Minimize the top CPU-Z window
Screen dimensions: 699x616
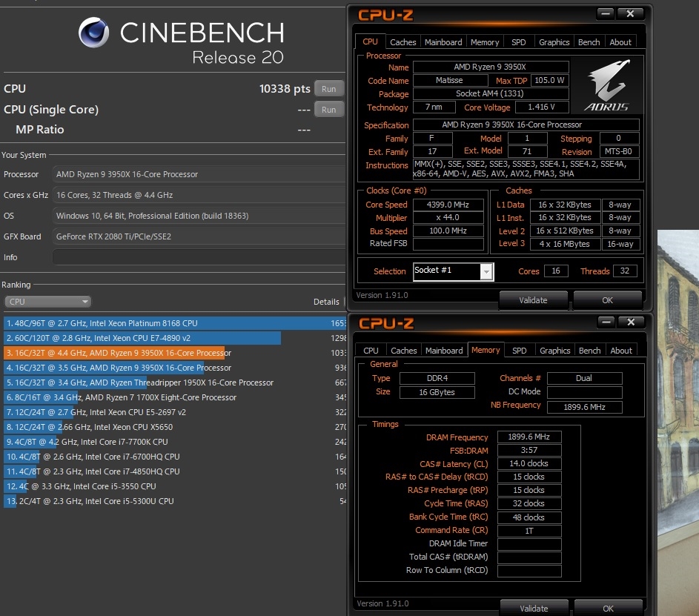(606, 14)
